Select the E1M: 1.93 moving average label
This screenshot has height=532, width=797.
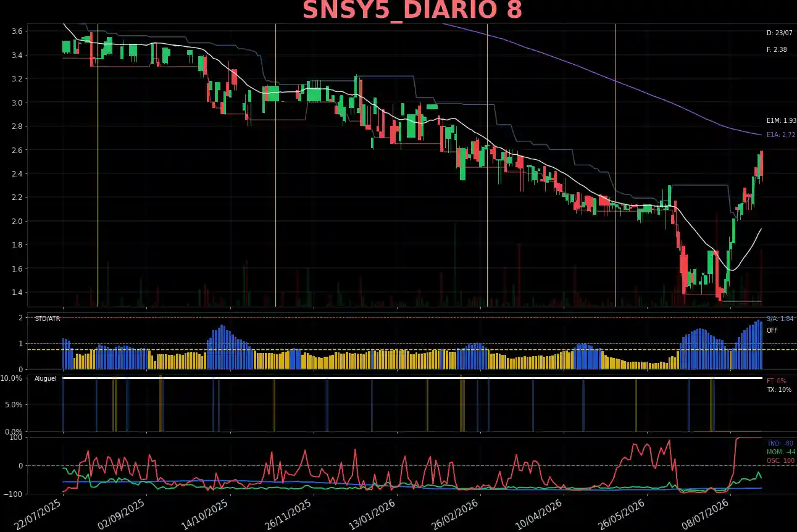(x=781, y=121)
